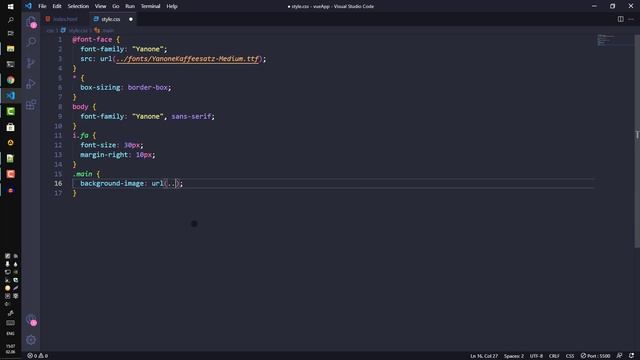Image resolution: width=640 pixels, height=360 pixels.
Task: Open the green Camtasia icon on the taskbar
Action: (11, 111)
